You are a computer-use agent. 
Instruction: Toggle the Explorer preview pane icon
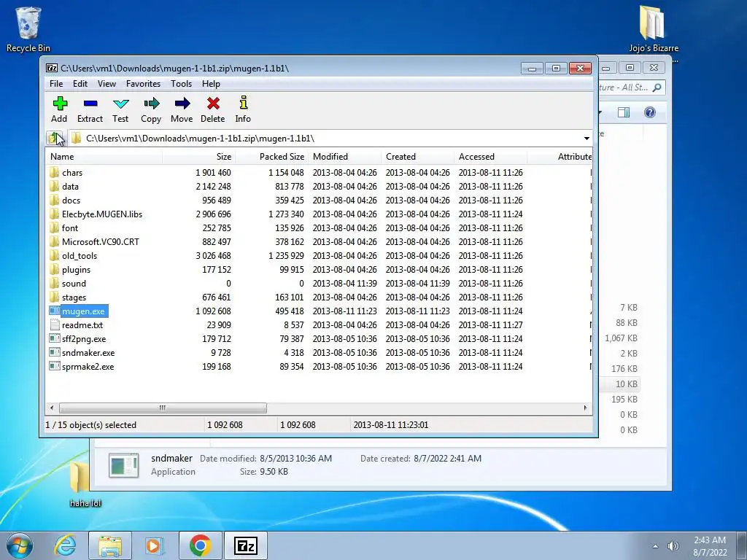pyautogui.click(x=624, y=112)
